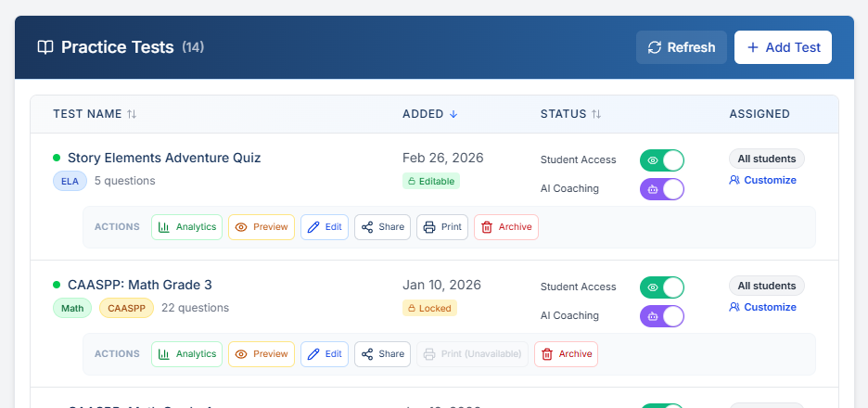Open Analytics for Story Elements Adventure Quiz
This screenshot has height=408, width=868.
pyautogui.click(x=186, y=227)
